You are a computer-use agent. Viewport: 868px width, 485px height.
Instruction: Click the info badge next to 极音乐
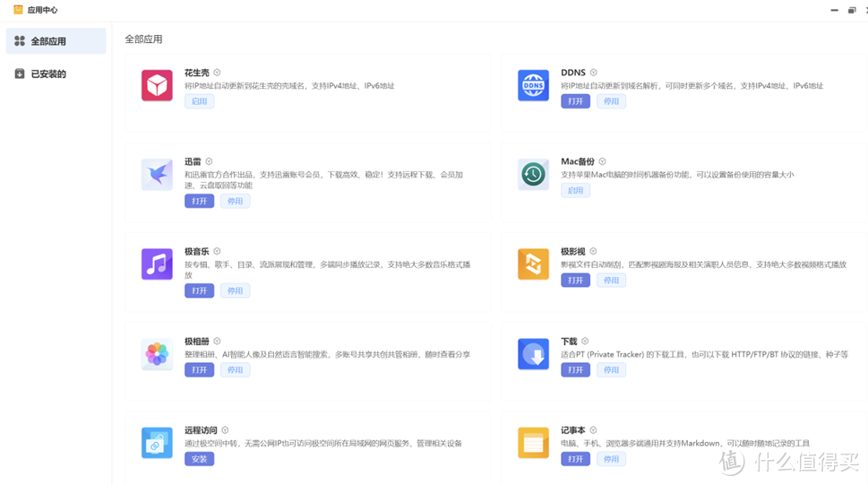pyautogui.click(x=217, y=251)
